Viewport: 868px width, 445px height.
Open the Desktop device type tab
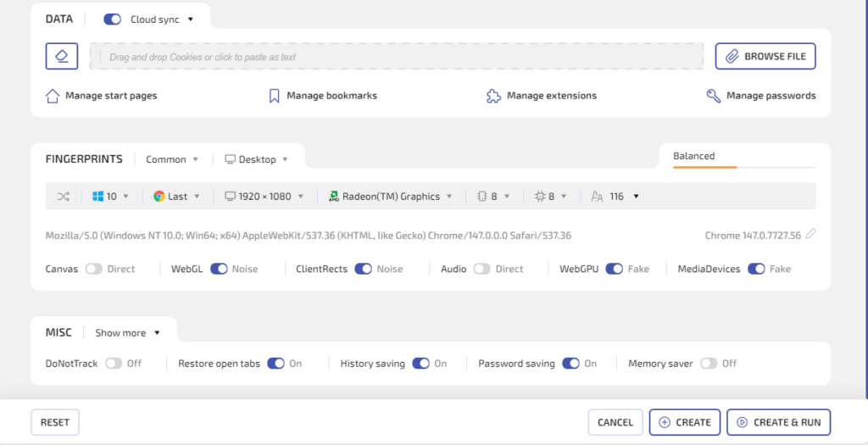[256, 159]
